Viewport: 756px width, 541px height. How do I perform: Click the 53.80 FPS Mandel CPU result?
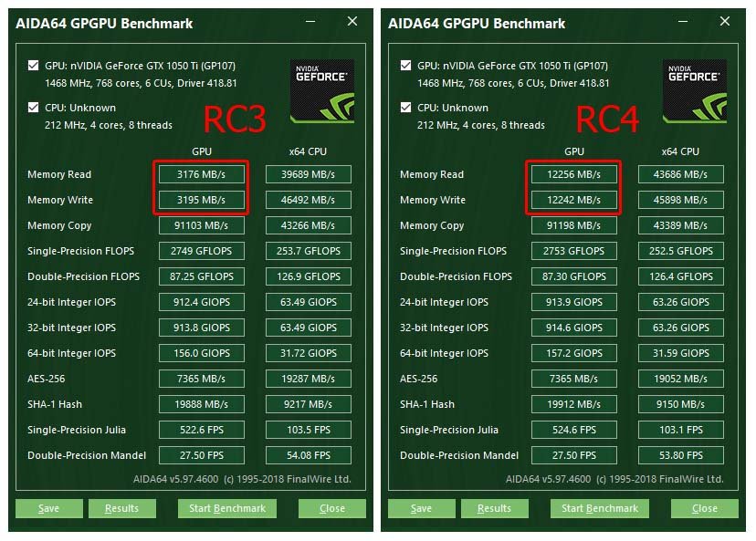(x=681, y=455)
